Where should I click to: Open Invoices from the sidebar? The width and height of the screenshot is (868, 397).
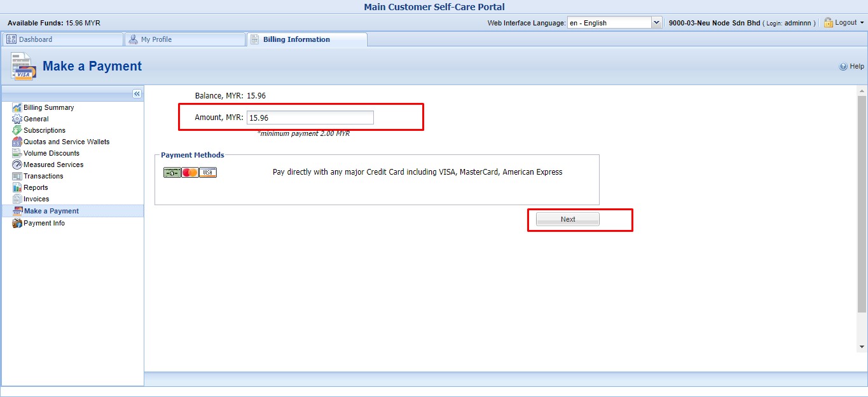point(36,199)
